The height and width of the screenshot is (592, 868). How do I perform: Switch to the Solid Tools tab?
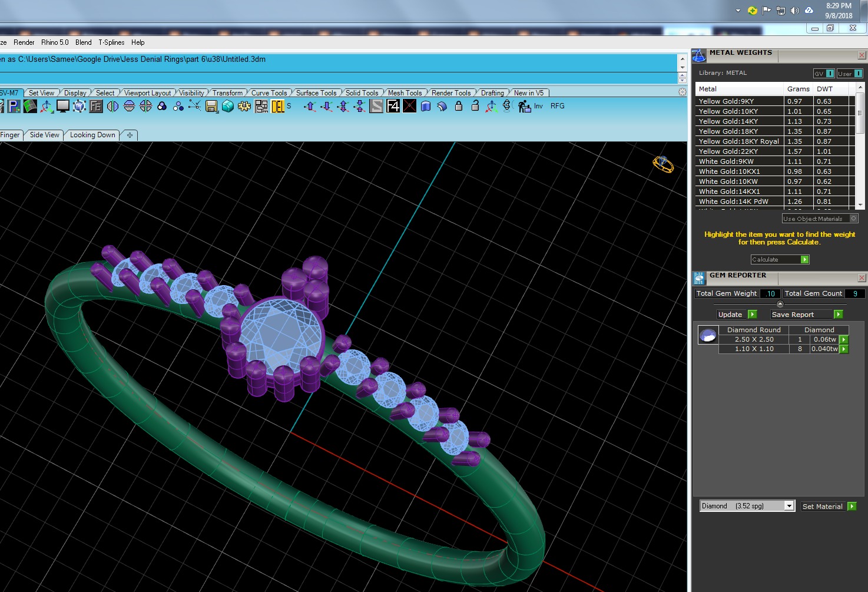pyautogui.click(x=362, y=93)
